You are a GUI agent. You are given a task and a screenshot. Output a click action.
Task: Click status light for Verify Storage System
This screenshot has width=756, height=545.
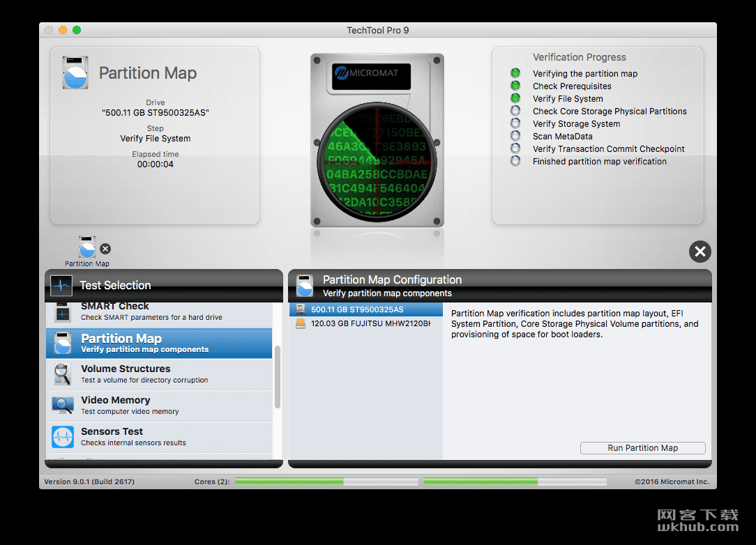[515, 123]
